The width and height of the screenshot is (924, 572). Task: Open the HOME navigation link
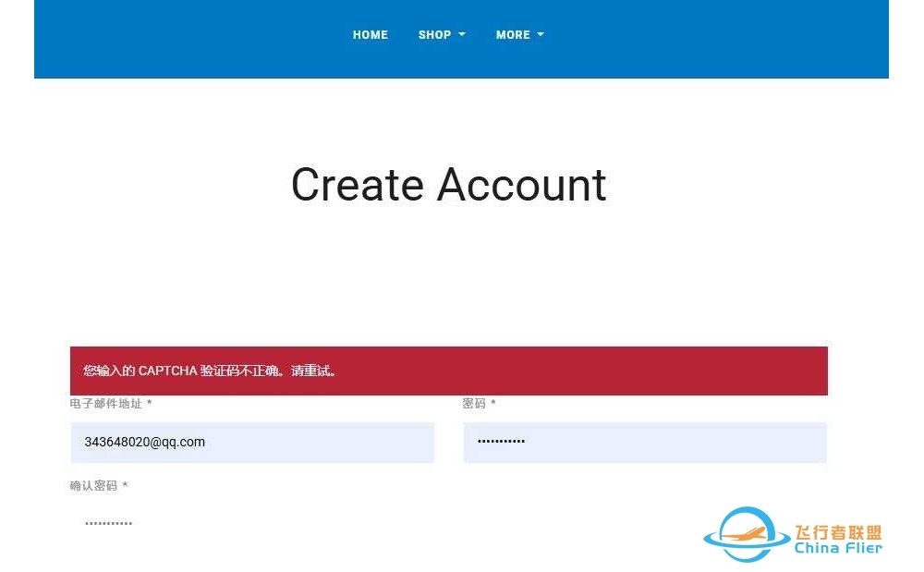pyautogui.click(x=371, y=35)
